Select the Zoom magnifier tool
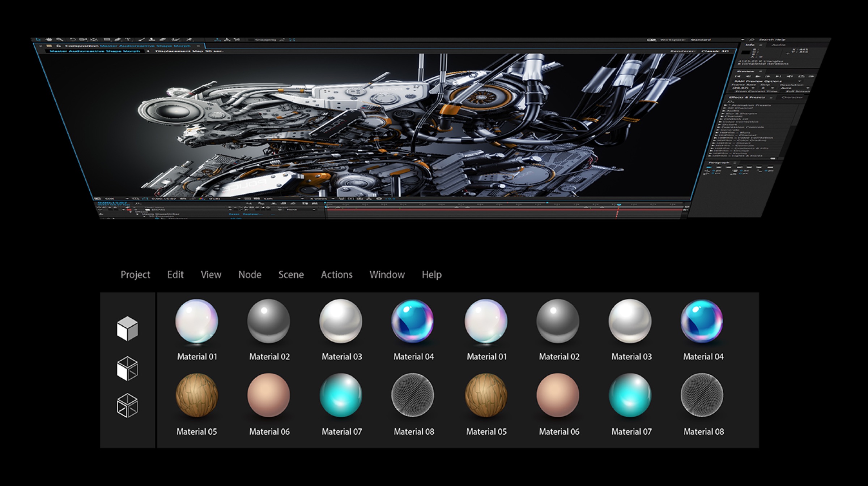Image resolution: width=868 pixels, height=486 pixels. pyautogui.click(x=60, y=39)
